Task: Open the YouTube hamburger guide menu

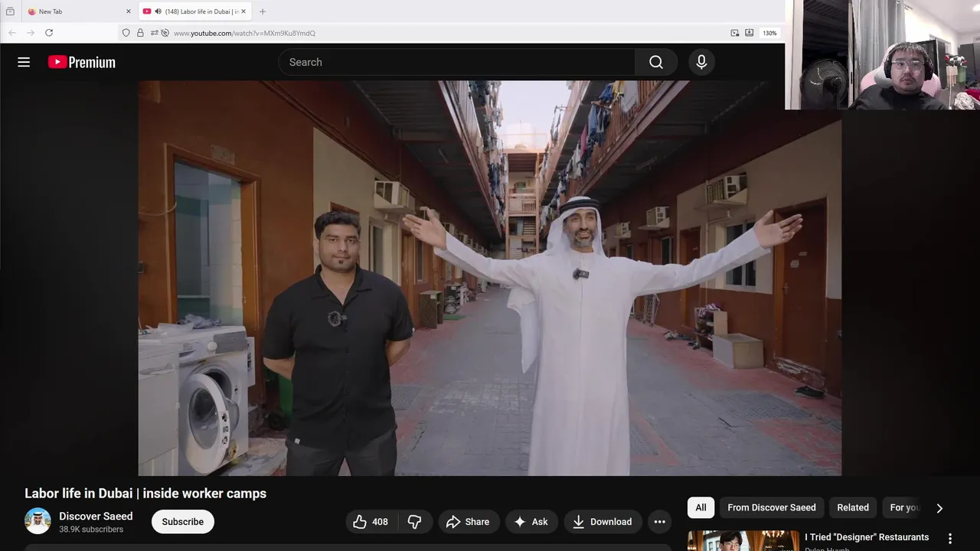Action: [x=24, y=62]
